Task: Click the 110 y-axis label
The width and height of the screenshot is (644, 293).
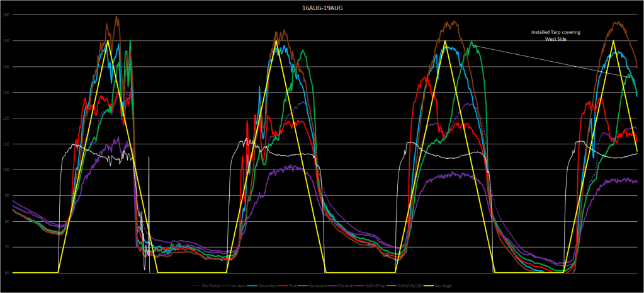Action: 6,144
